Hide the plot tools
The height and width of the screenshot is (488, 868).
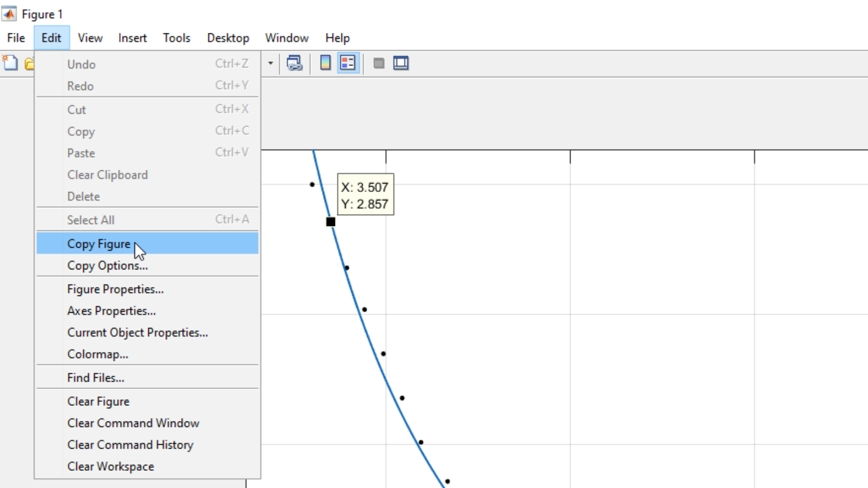coord(378,63)
